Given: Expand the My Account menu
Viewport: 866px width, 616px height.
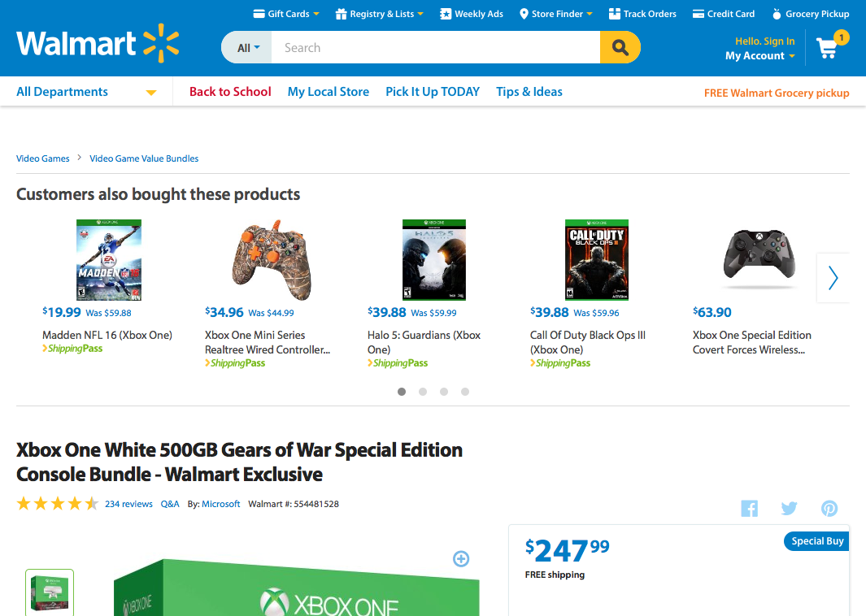Looking at the screenshot, I should point(760,56).
